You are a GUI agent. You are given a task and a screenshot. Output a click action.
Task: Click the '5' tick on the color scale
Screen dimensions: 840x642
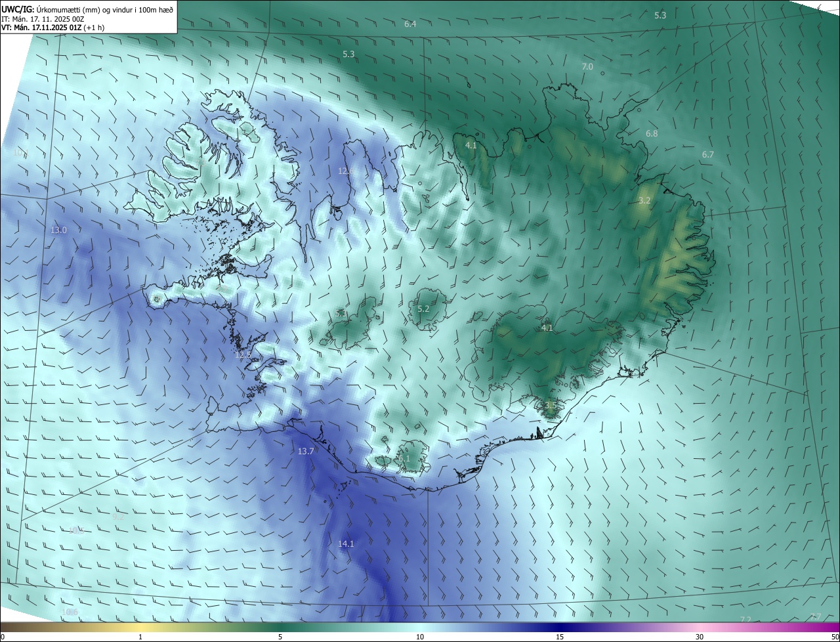280,637
